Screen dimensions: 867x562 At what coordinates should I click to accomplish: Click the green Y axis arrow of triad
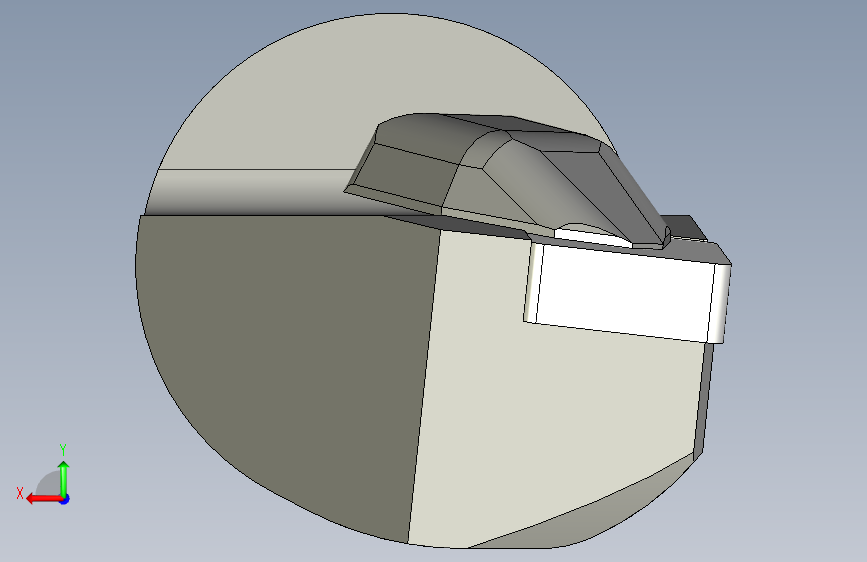pyautogui.click(x=64, y=478)
